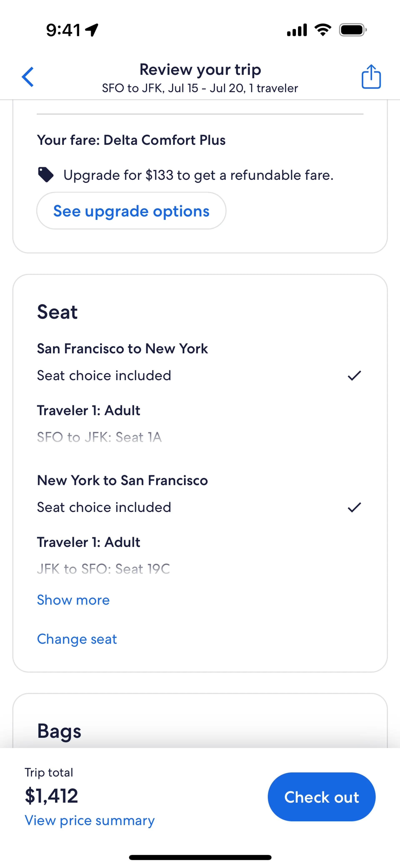Screen dimensions: 400x868
Task: Tap the Bags section heading
Action: pyautogui.click(x=59, y=731)
